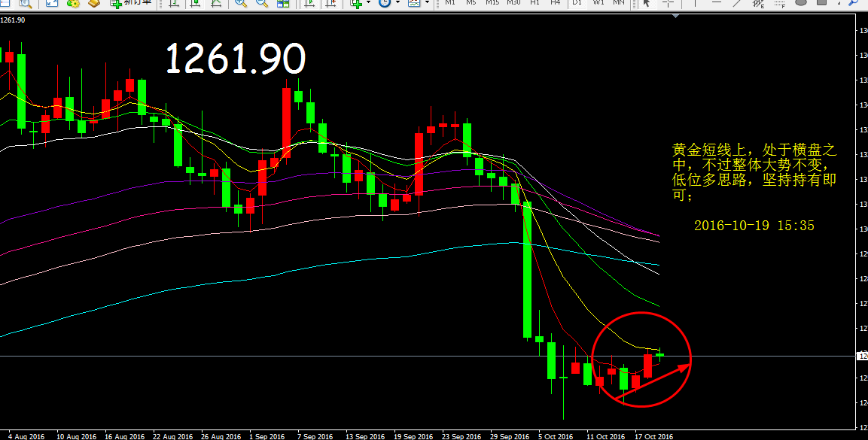
Task: Click the new order button
Action: point(132,3)
